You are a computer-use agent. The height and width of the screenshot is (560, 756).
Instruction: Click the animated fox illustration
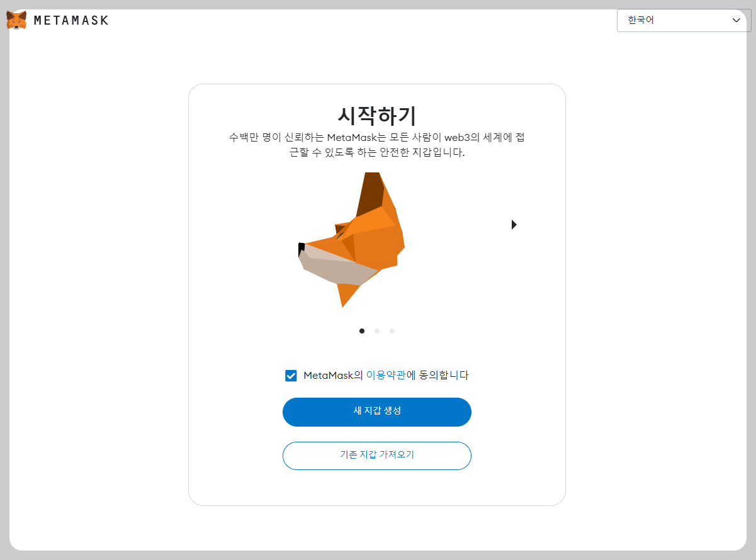(x=351, y=240)
